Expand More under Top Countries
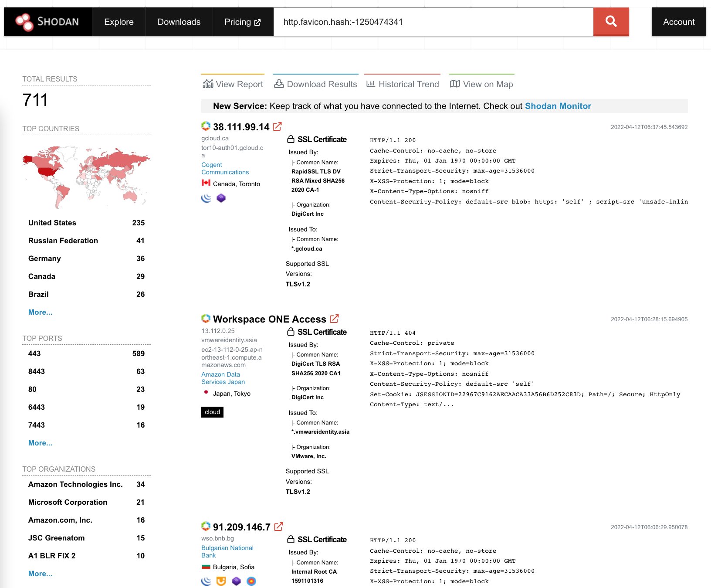Screen dimensions: 711x588 tap(40, 312)
